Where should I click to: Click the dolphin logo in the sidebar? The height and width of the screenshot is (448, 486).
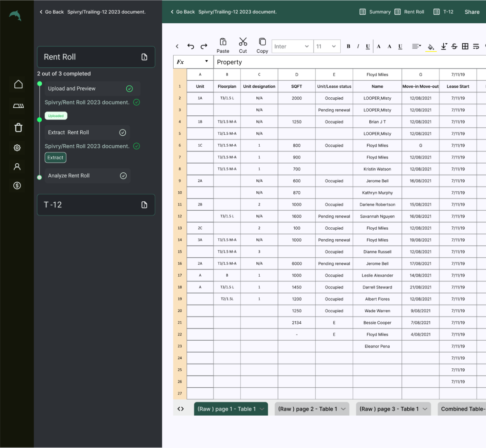pos(15,16)
